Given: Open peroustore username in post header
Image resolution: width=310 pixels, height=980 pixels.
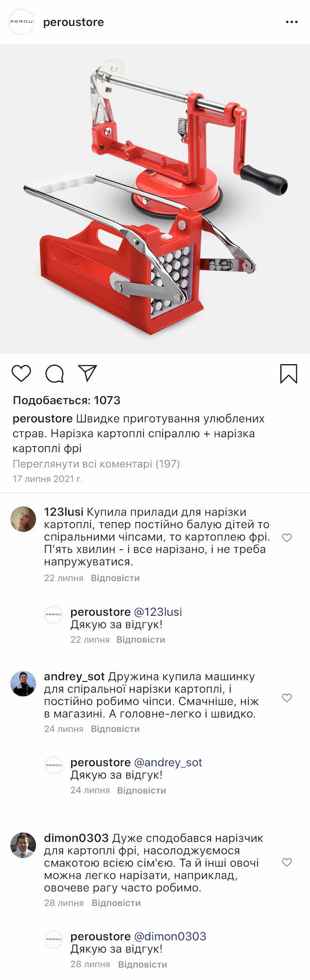Looking at the screenshot, I should tap(74, 22).
